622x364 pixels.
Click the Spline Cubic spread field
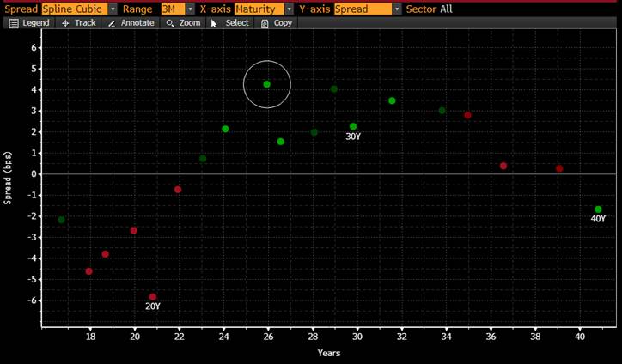[x=75, y=9]
